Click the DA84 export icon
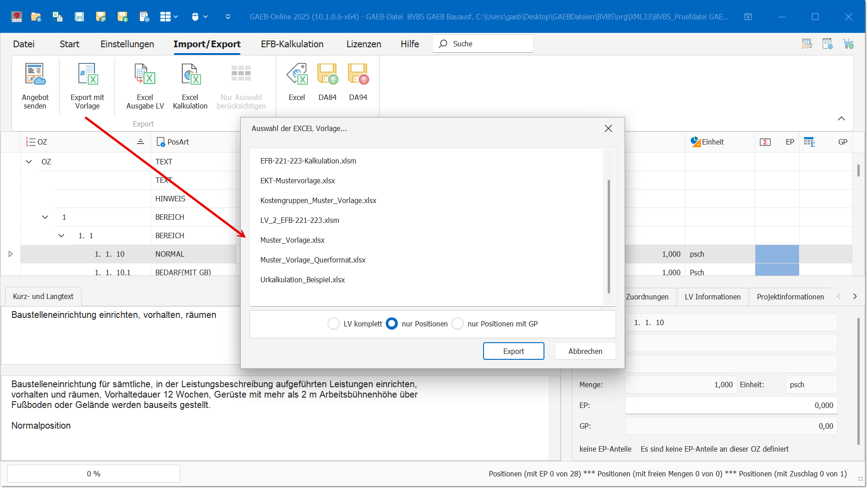This screenshot has height=489, width=868. pyautogui.click(x=327, y=74)
